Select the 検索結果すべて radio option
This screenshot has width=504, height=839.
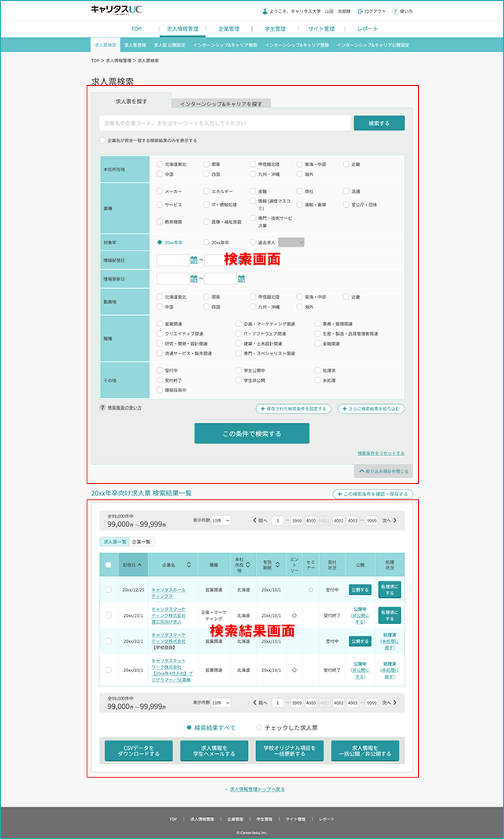pyautogui.click(x=189, y=728)
